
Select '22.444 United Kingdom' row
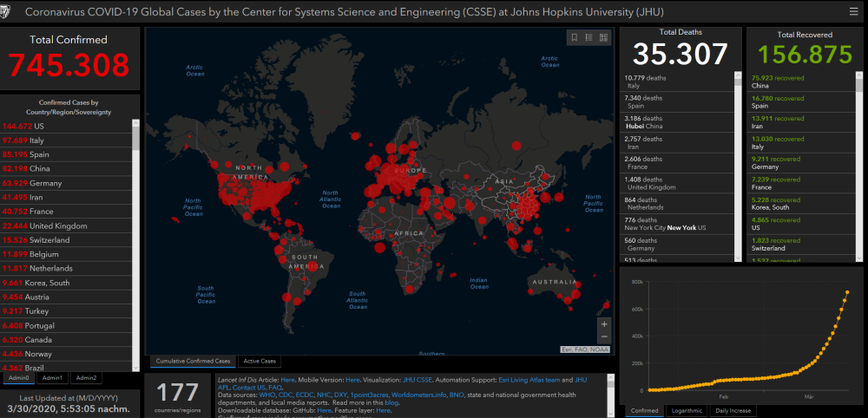pos(66,225)
